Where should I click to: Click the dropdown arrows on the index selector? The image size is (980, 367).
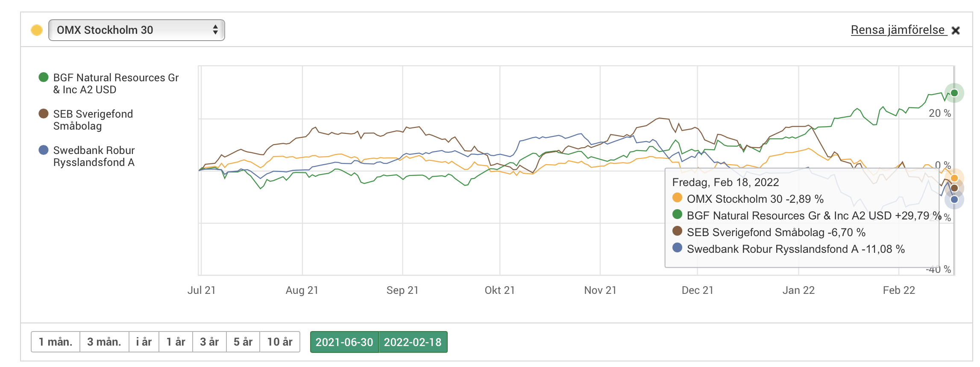[215, 30]
